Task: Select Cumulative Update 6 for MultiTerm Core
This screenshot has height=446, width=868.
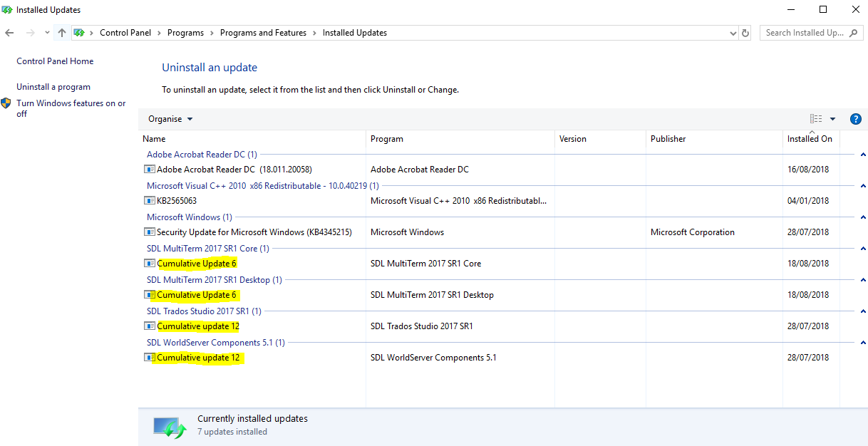Action: (197, 264)
